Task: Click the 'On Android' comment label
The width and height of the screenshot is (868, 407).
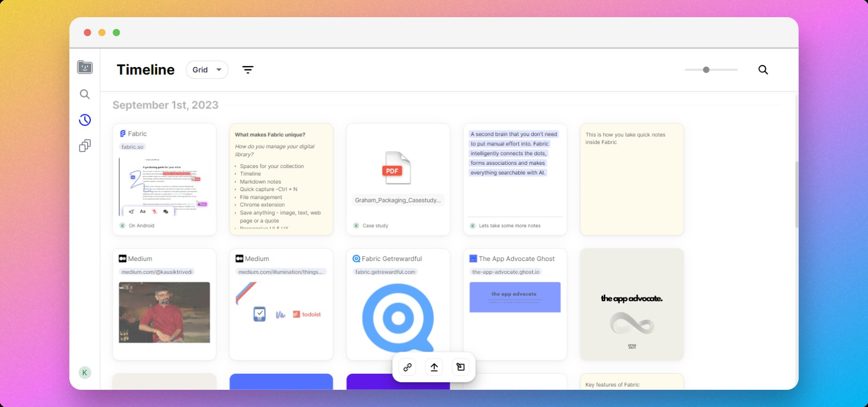Action: tap(141, 226)
